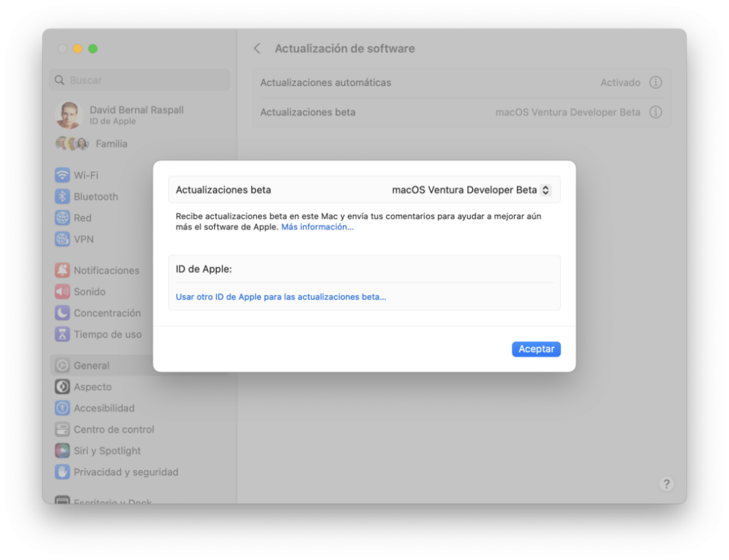
Task: Open Concentración moon icon
Action: pos(63,313)
